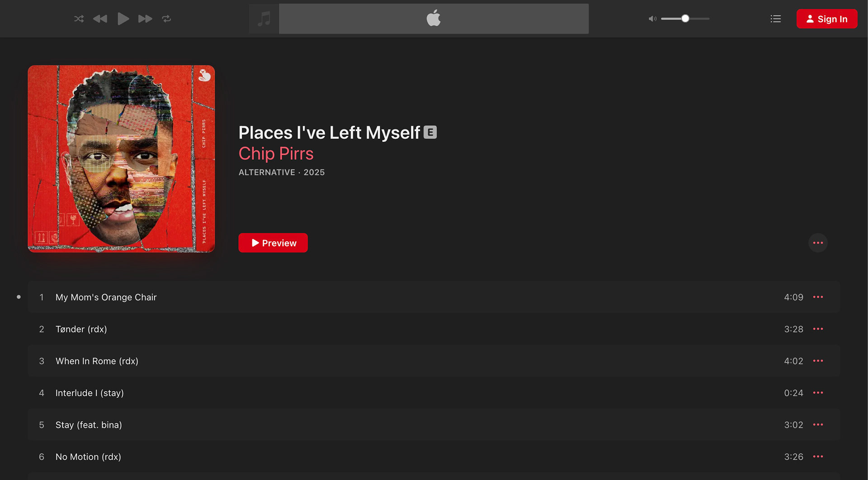Open more options for My Mom's Orange Chair
This screenshot has width=868, height=480.
pos(818,297)
